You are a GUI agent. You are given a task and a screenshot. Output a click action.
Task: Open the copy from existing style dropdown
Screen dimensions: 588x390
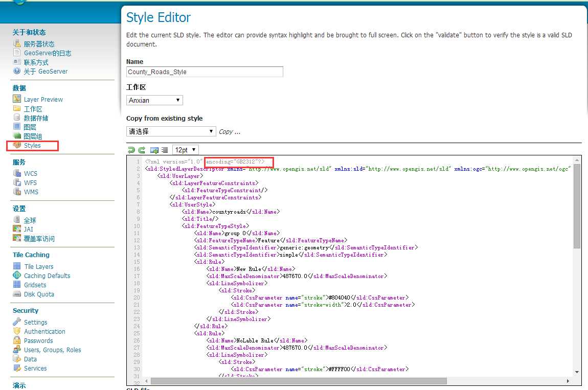click(x=171, y=131)
